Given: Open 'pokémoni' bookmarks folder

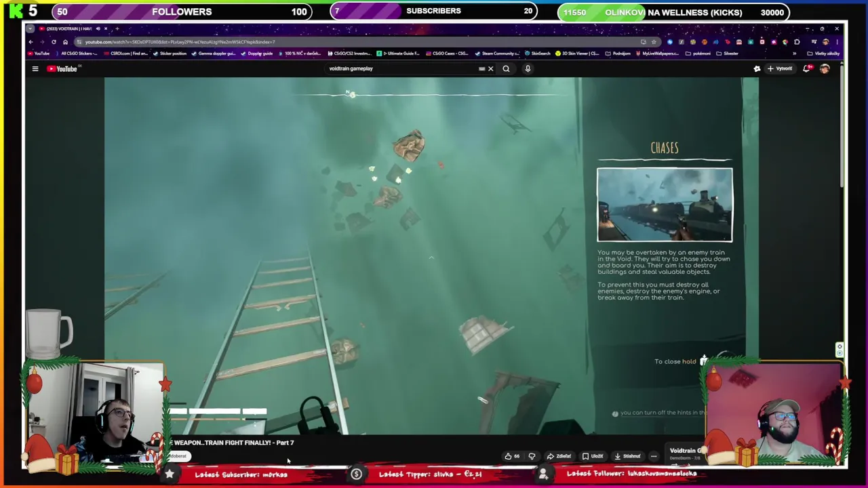Looking at the screenshot, I should pos(698,54).
